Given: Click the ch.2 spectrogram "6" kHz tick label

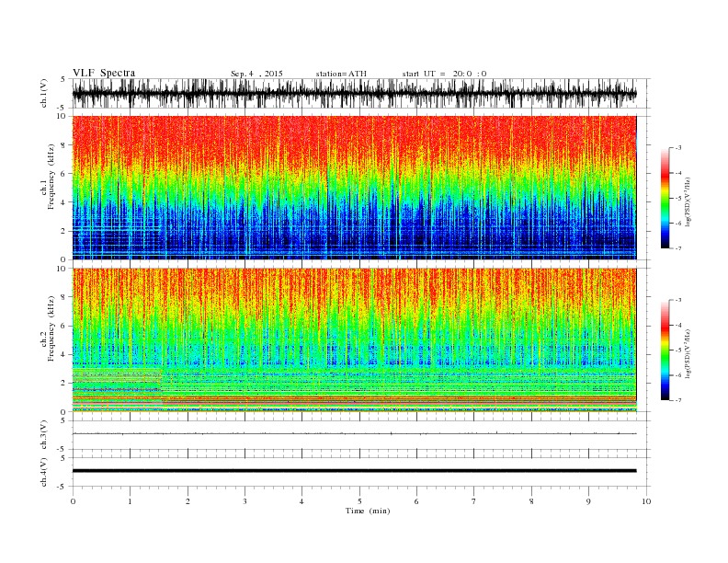Looking at the screenshot, I should tap(63, 326).
